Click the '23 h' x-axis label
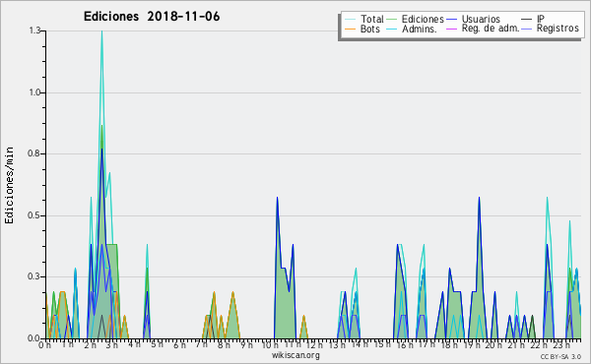This screenshot has height=364, width=591. (560, 345)
